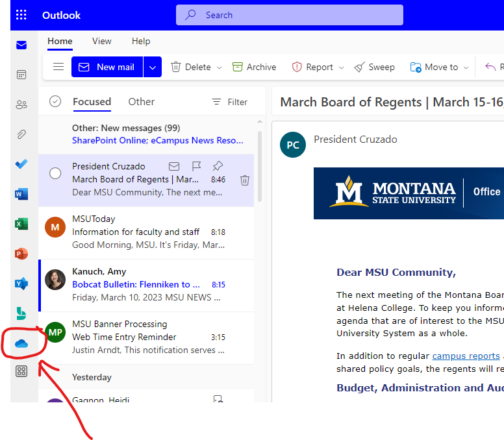The image size is (504, 440).
Task: Switch to the View ribbon tab
Action: click(101, 41)
